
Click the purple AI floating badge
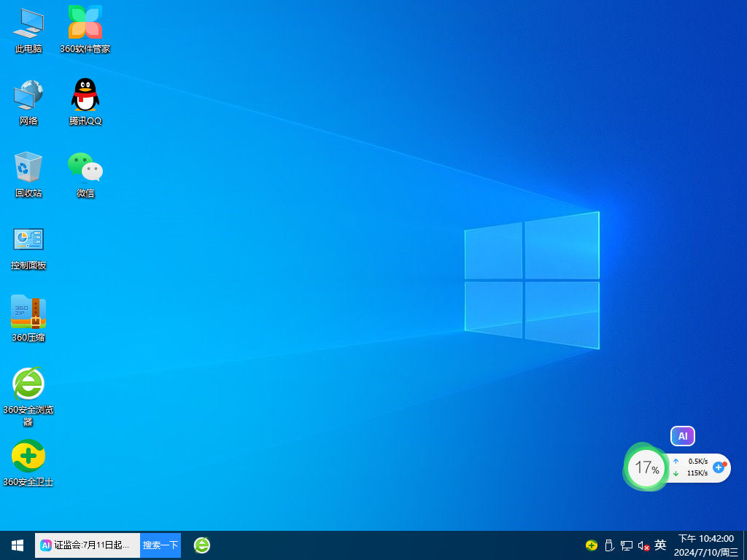click(683, 436)
